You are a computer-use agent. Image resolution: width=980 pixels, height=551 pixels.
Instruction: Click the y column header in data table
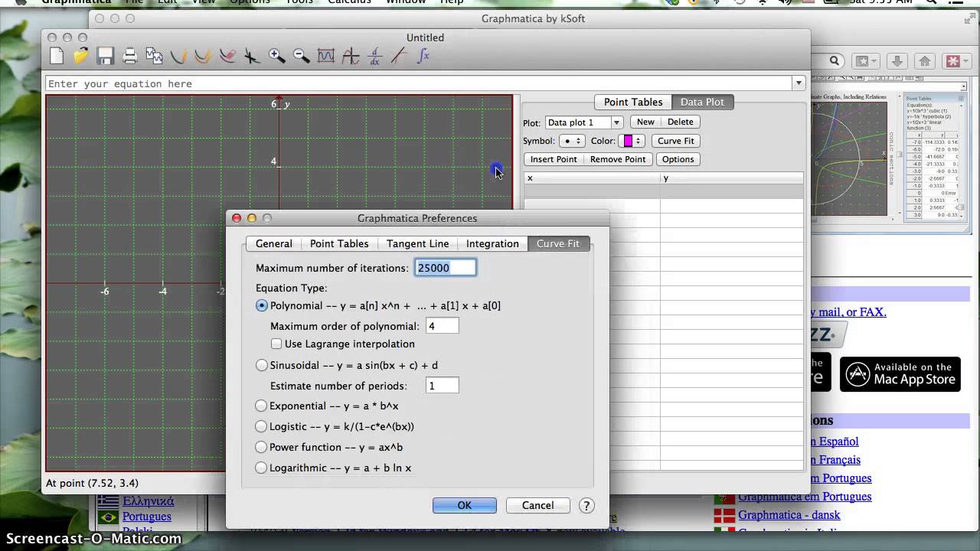732,178
